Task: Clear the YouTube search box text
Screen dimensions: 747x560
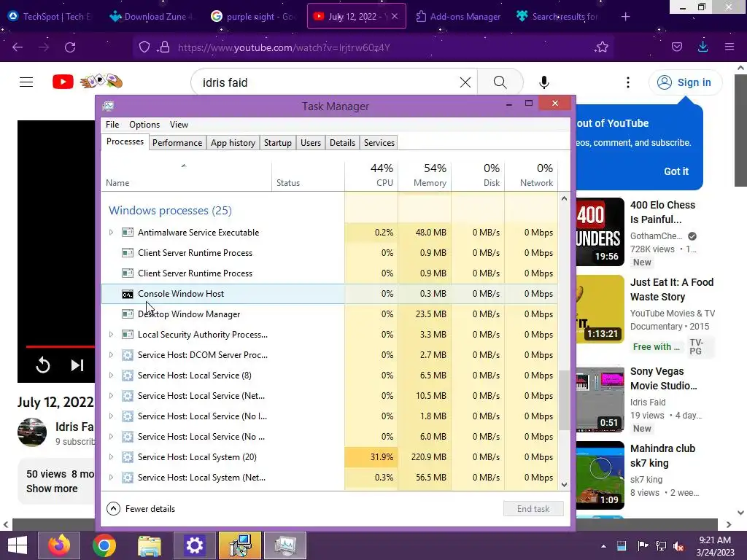Action: pos(465,82)
